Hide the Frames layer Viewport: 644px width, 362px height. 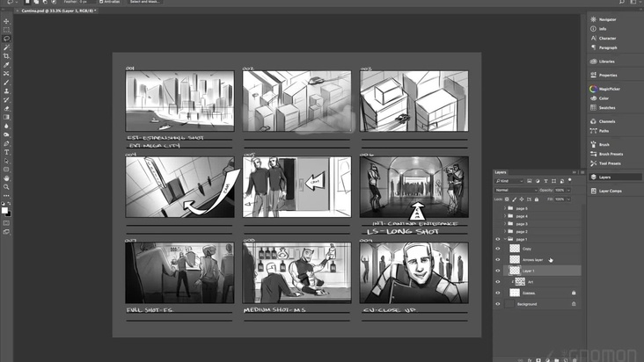(x=498, y=293)
